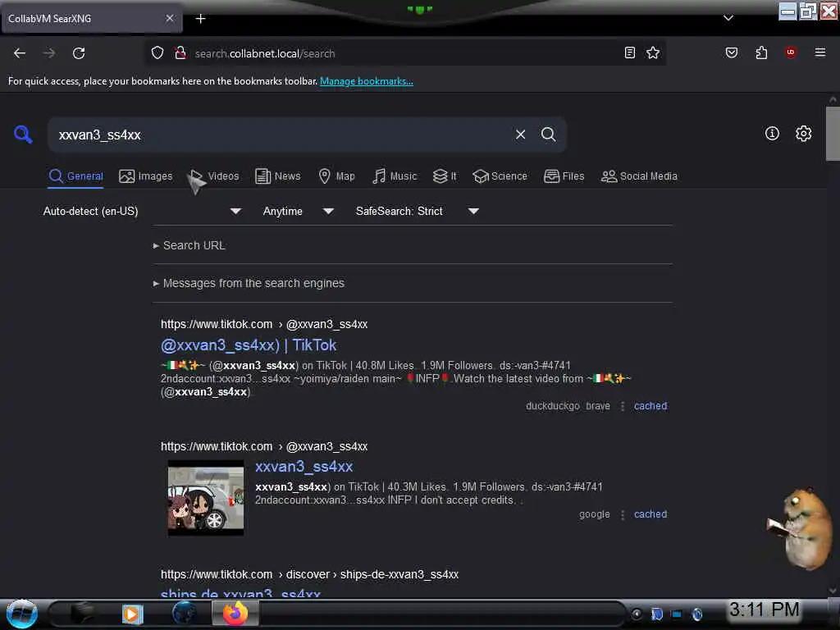
Task: Click the page vertical scrollbar thumb
Action: point(833,134)
